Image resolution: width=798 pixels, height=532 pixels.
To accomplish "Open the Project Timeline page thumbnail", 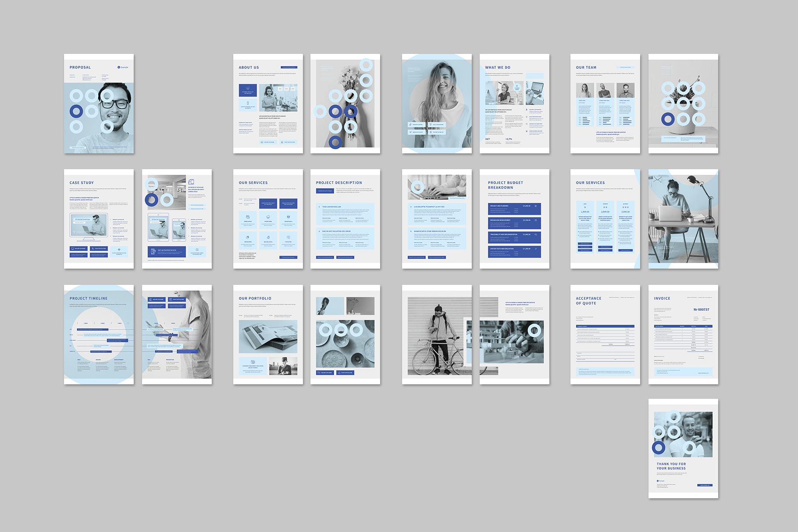I will [x=99, y=335].
